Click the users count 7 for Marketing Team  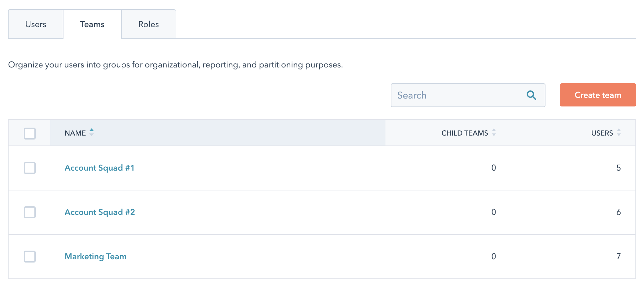click(619, 257)
